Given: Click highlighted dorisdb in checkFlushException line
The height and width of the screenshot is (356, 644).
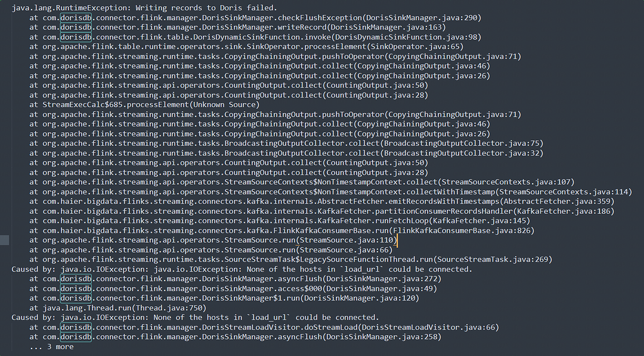Looking at the screenshot, I should pos(76,18).
